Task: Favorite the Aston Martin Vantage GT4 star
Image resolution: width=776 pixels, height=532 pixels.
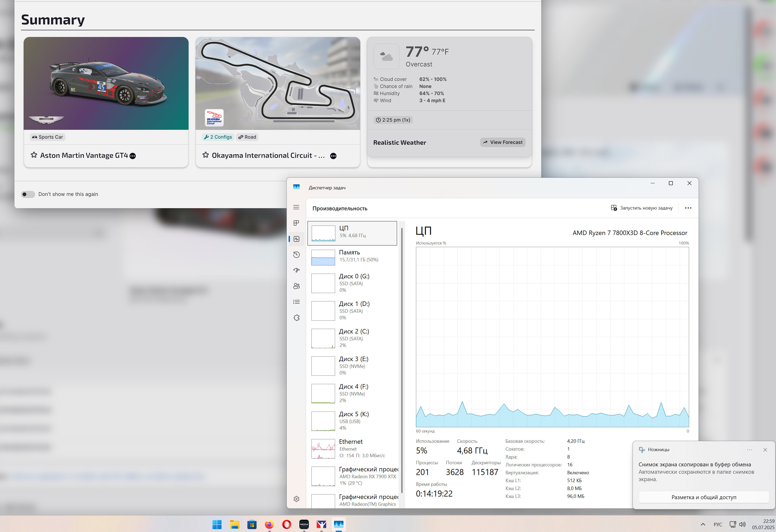Action: (34, 155)
